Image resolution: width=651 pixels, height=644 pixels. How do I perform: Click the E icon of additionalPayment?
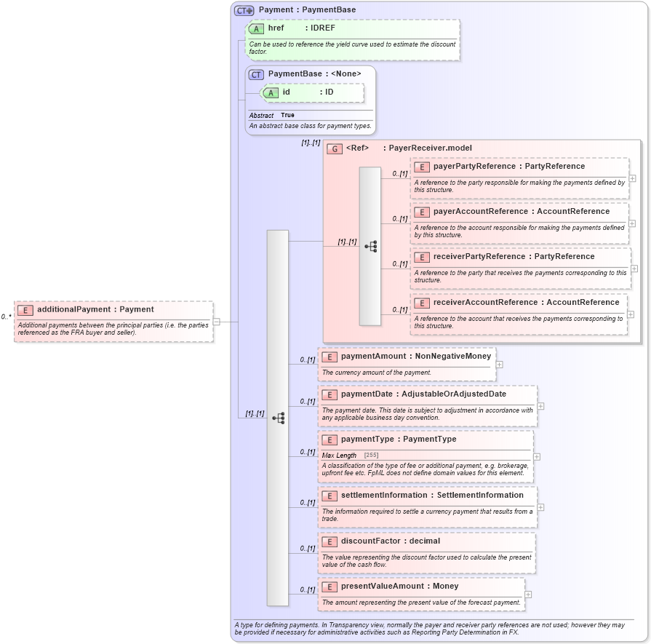click(x=25, y=311)
